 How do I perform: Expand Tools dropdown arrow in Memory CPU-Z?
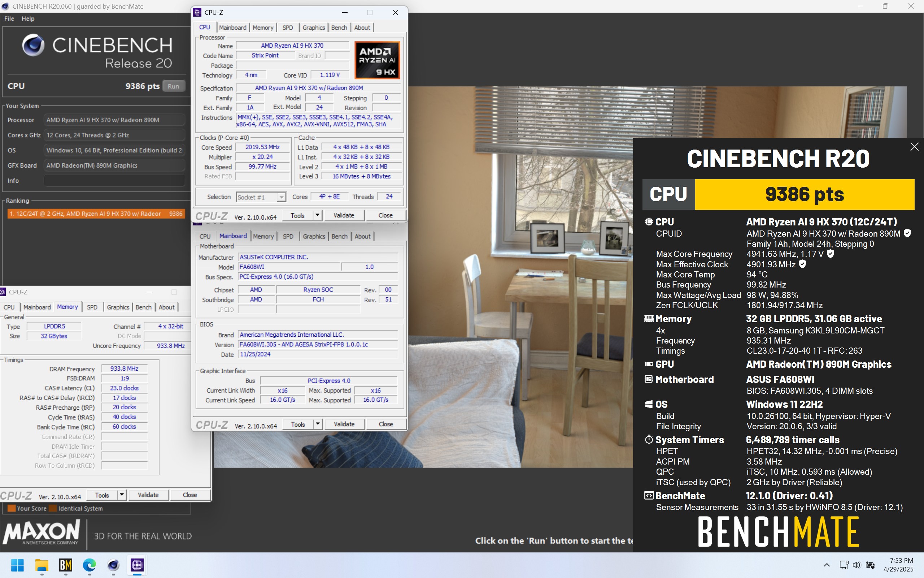(122, 495)
